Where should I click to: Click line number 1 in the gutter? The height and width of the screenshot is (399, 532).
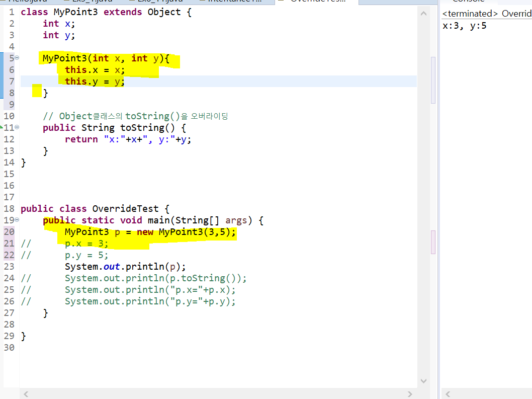[12, 12]
